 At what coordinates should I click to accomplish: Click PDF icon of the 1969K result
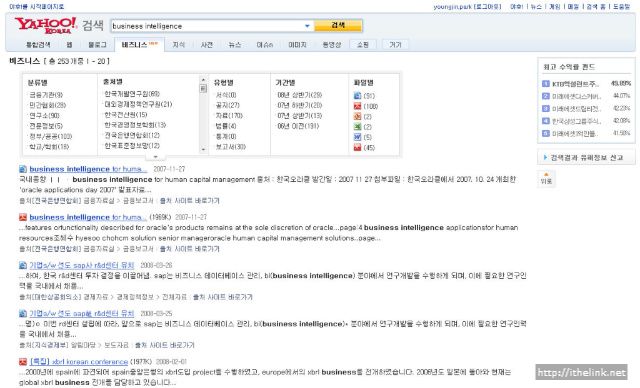pyautogui.click(x=23, y=217)
